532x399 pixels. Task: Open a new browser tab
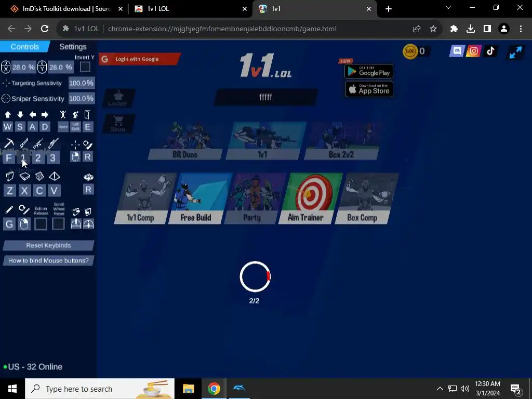pyautogui.click(x=389, y=9)
